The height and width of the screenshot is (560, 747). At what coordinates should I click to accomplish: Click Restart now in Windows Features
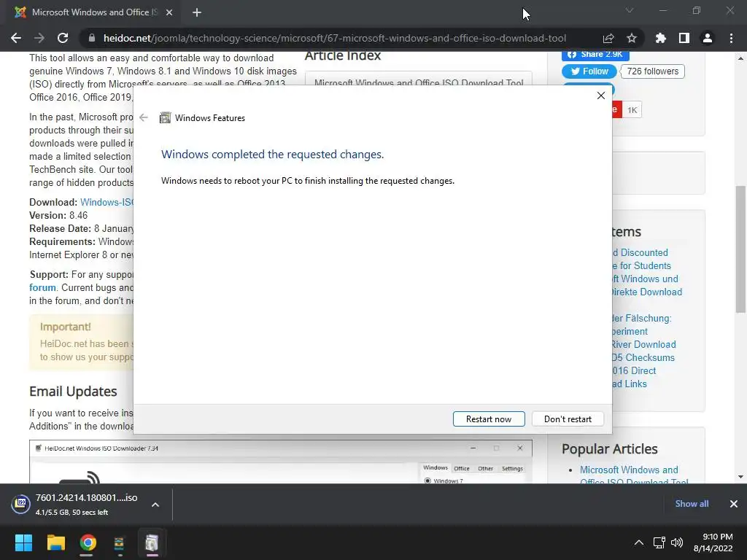click(489, 419)
